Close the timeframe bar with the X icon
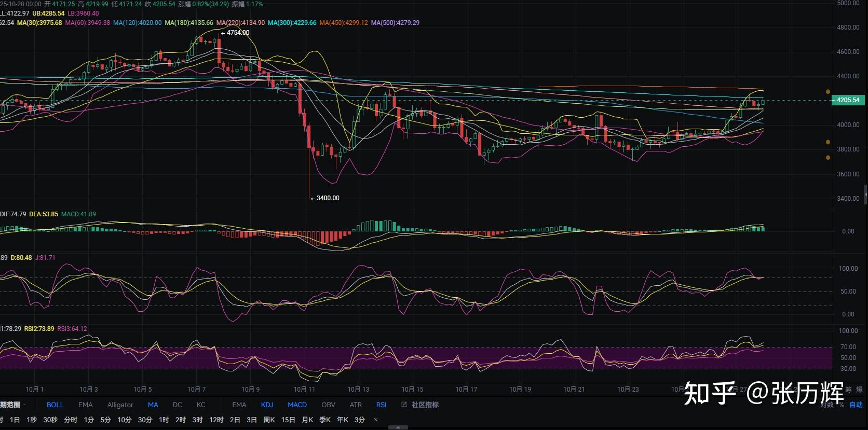Image resolution: width=868 pixels, height=430 pixels. pyautogui.click(x=376, y=420)
